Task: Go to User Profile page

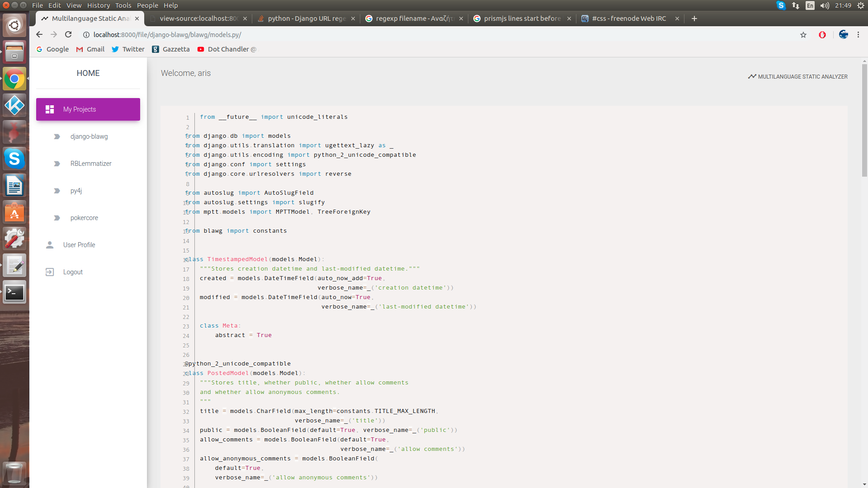Action: [79, 245]
